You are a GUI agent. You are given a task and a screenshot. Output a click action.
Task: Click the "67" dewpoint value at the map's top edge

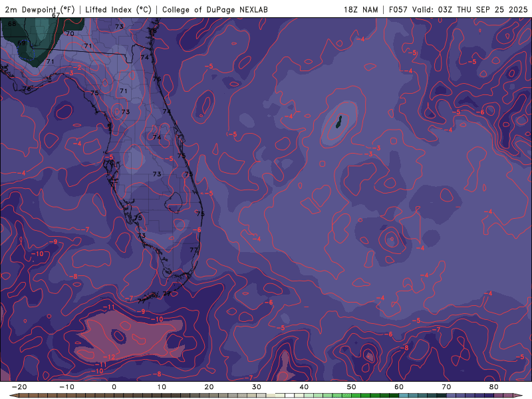point(56,15)
